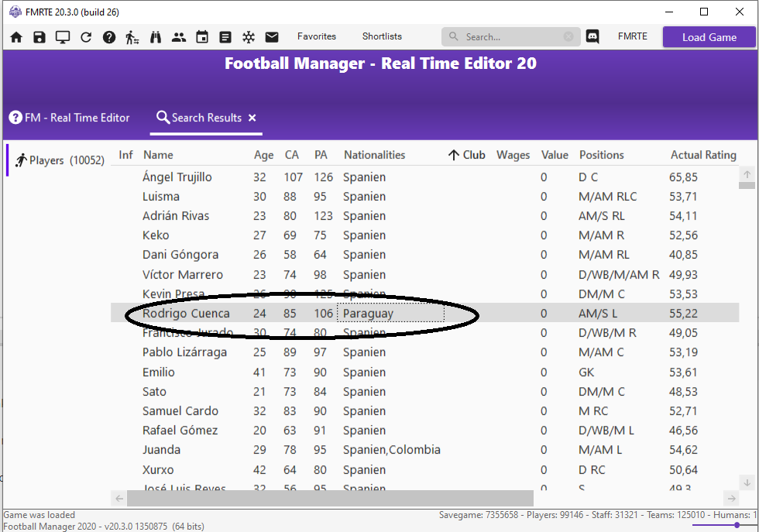Close the Search Results tab
759x532 pixels.
click(x=252, y=118)
